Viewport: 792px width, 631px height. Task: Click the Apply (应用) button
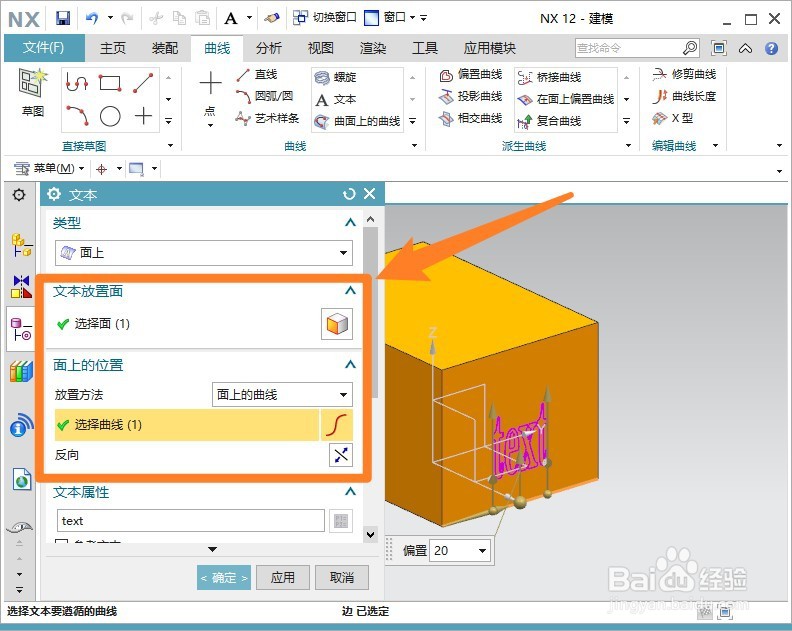[283, 577]
